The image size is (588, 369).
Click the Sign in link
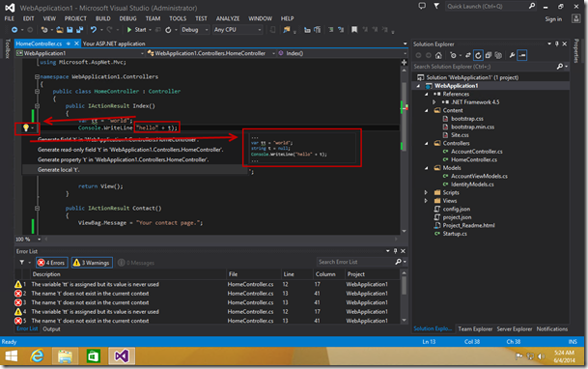pos(553,18)
